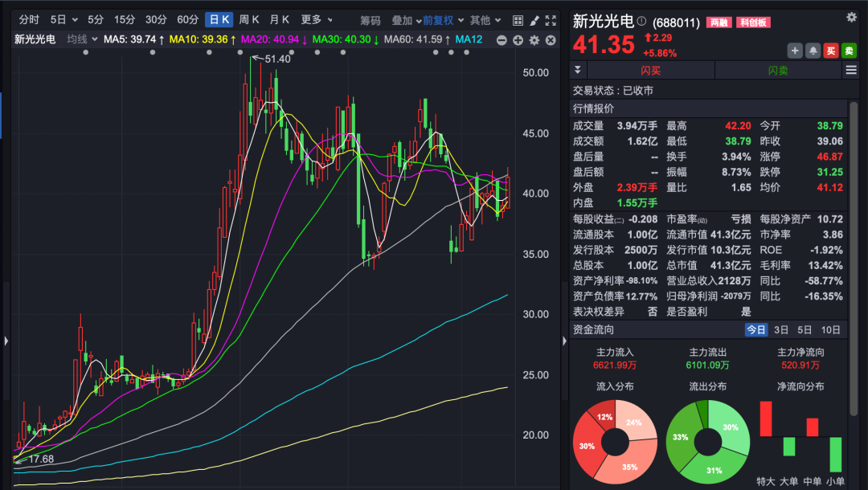Open the chart layout grid icon
The image size is (868, 490).
point(518,20)
